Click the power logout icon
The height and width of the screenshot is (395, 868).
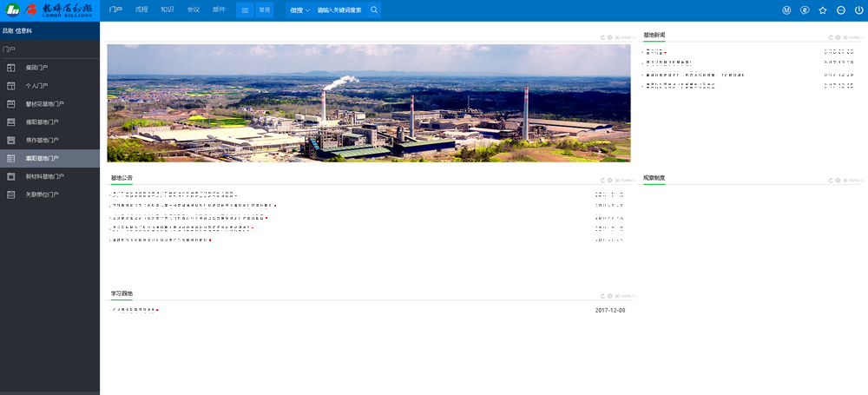coord(858,10)
